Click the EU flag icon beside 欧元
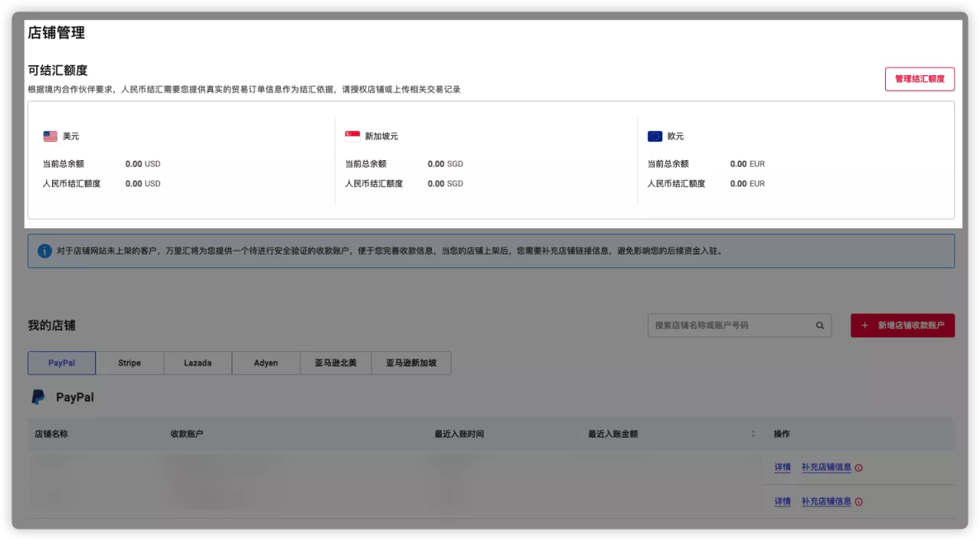 pos(655,136)
